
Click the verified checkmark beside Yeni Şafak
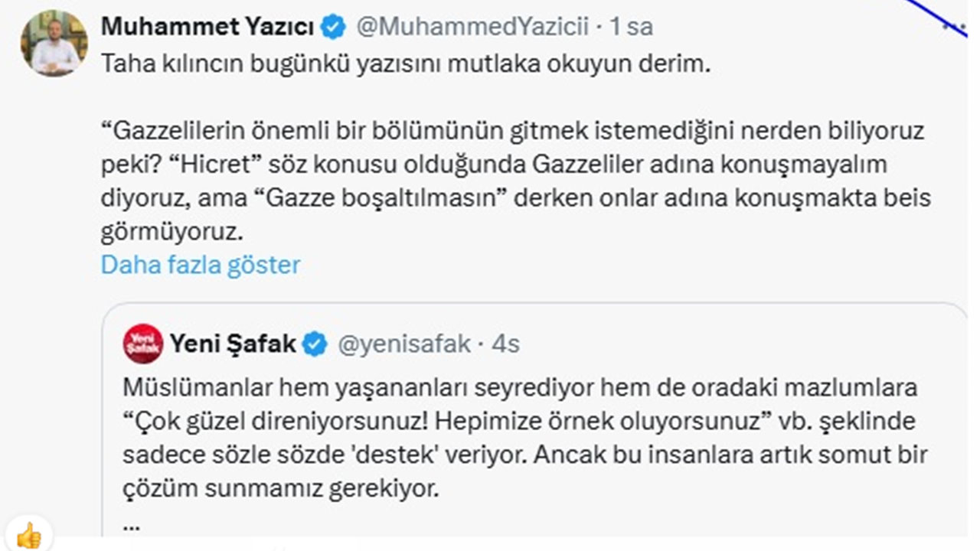(x=315, y=344)
